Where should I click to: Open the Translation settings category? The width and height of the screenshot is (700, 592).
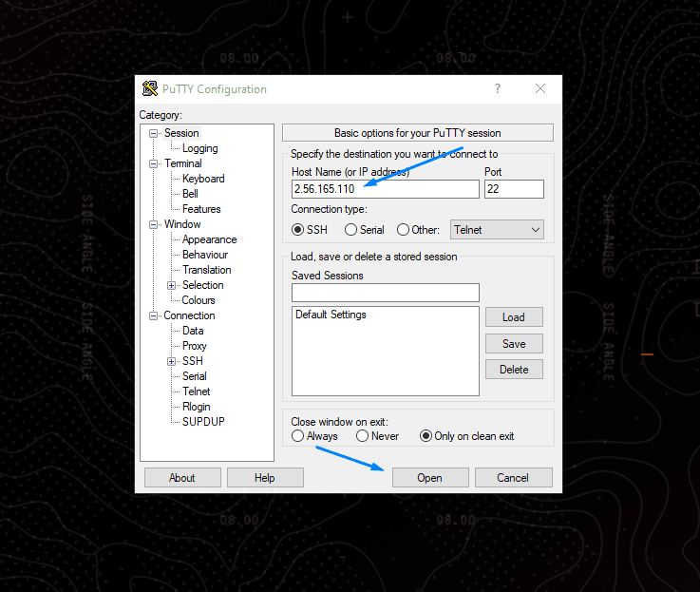[207, 270]
